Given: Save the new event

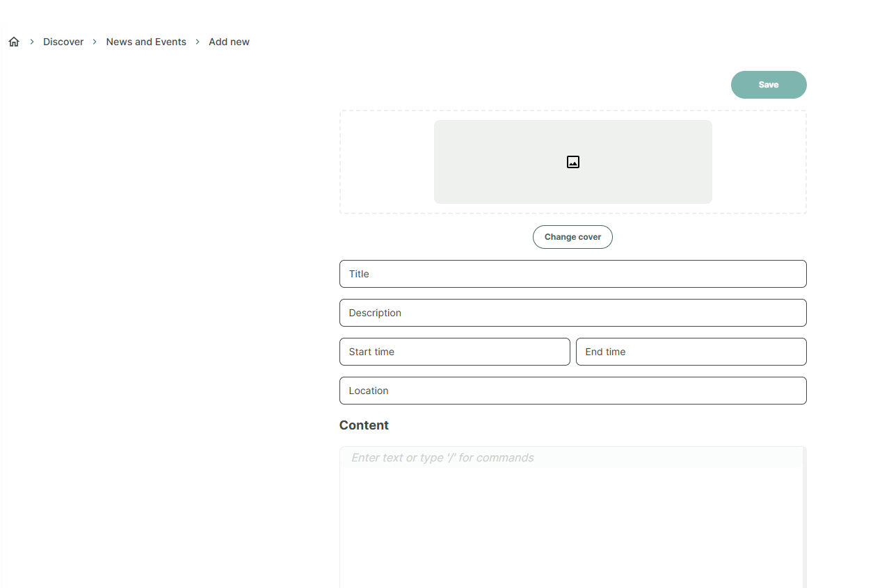Looking at the screenshot, I should tap(769, 85).
